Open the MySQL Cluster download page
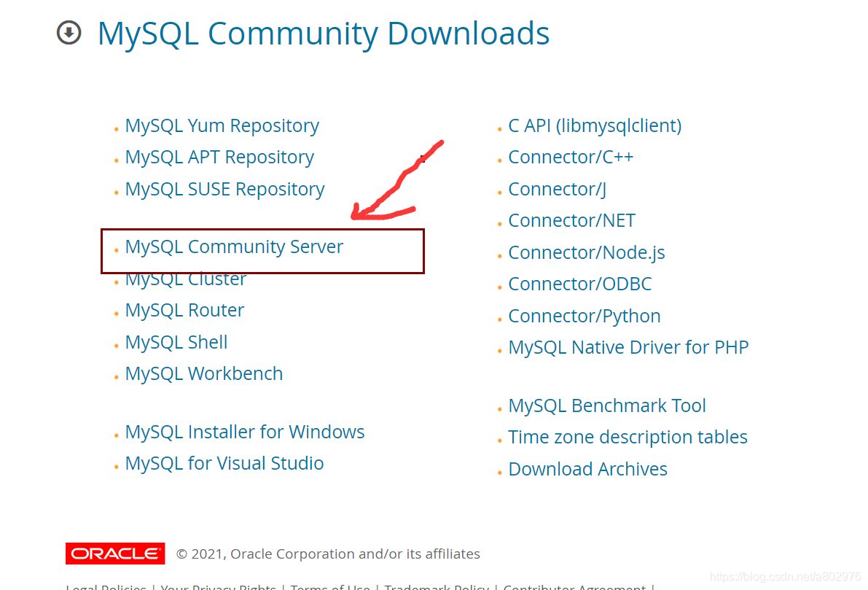This screenshot has height=590, width=868. (x=185, y=279)
